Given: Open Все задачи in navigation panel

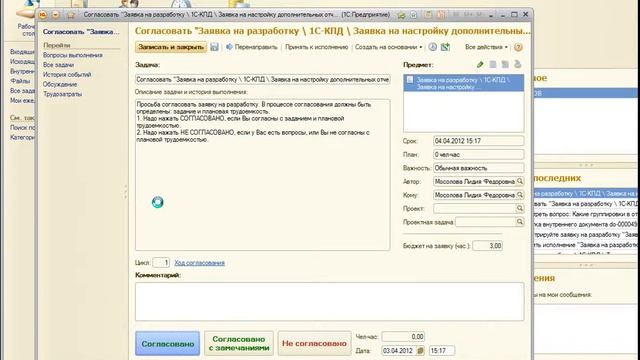Looking at the screenshot, I should point(58,65).
